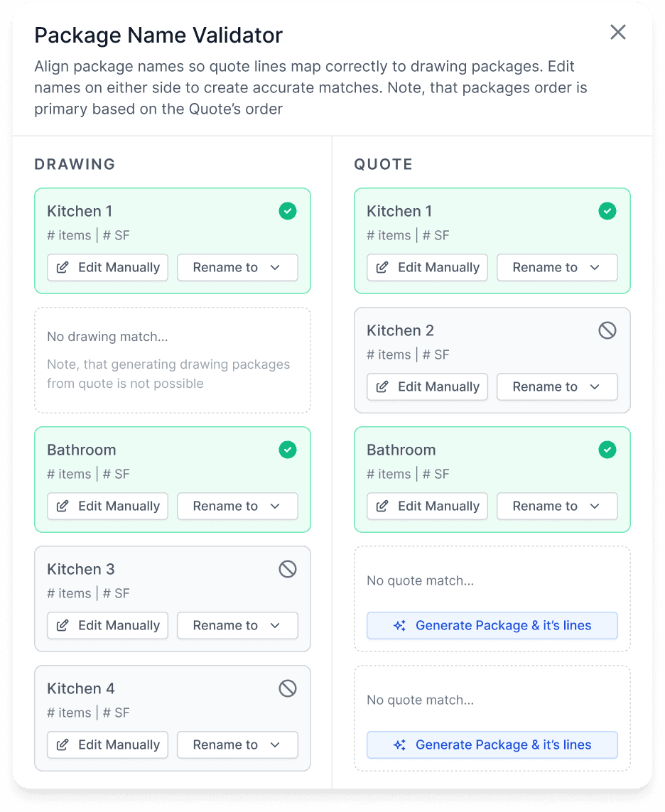Click green check icon on Drawing Bathroom
Screen dimensions: 665x812
click(x=288, y=450)
